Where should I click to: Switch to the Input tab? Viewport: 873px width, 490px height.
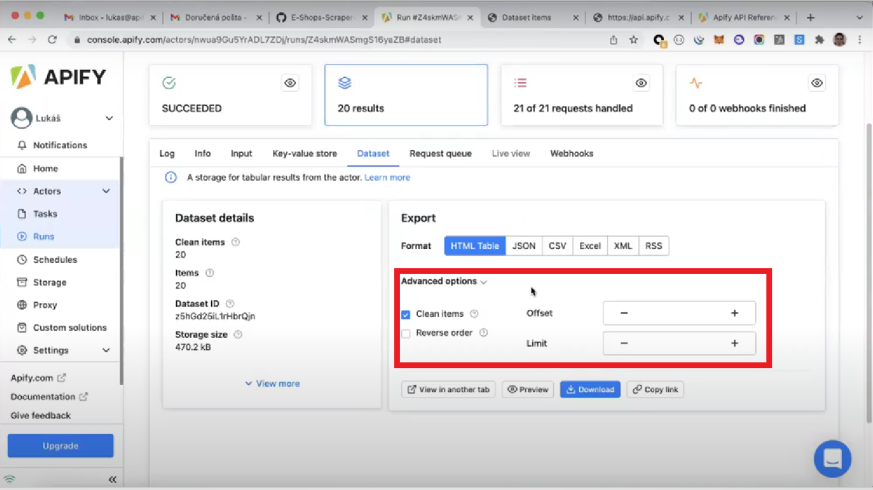(241, 154)
